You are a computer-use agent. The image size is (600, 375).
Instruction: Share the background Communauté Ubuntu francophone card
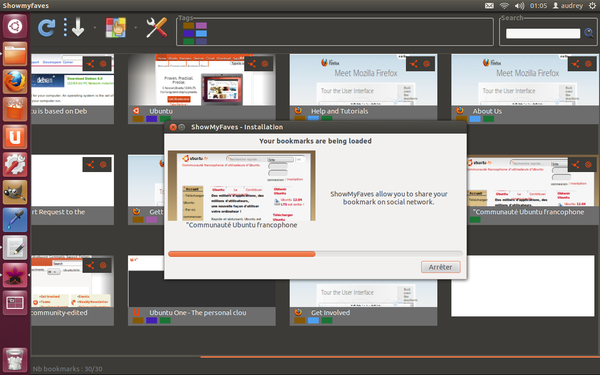click(x=576, y=165)
